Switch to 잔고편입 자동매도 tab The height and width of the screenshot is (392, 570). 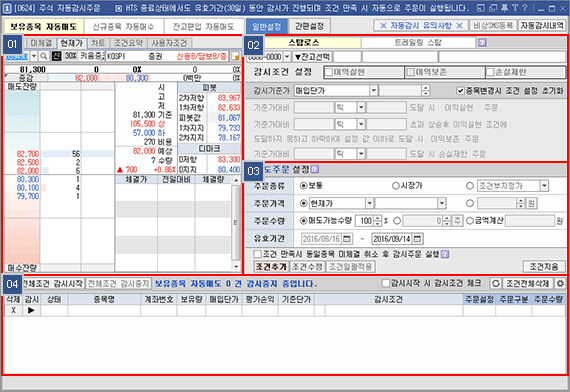pyautogui.click(x=204, y=26)
